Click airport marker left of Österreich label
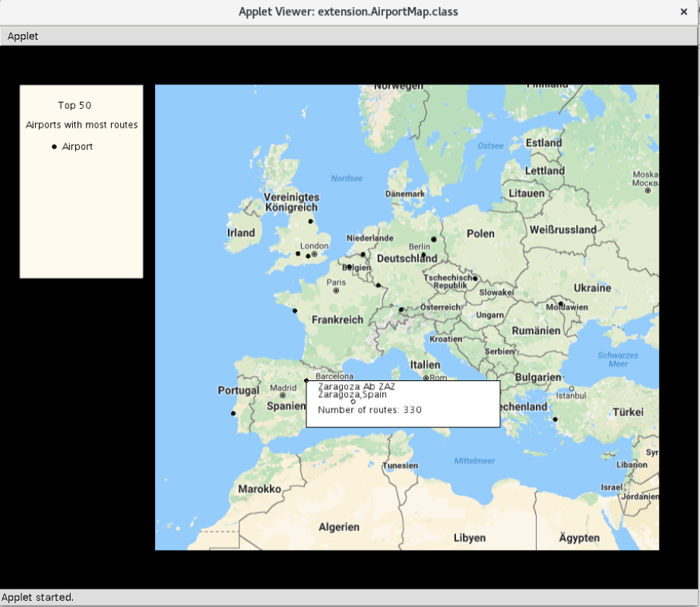Image resolution: width=700 pixels, height=607 pixels. pos(401,310)
